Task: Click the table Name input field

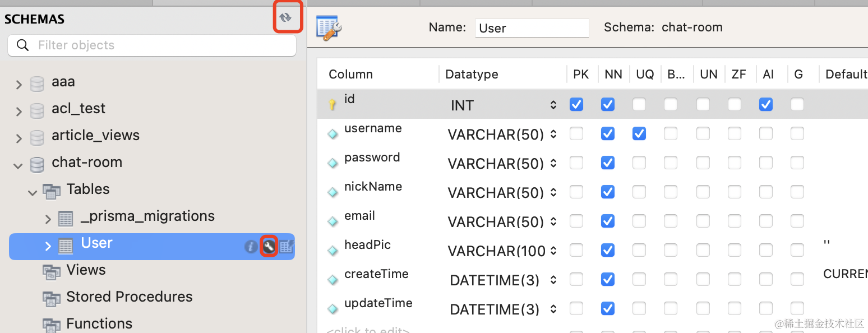Action: point(532,28)
